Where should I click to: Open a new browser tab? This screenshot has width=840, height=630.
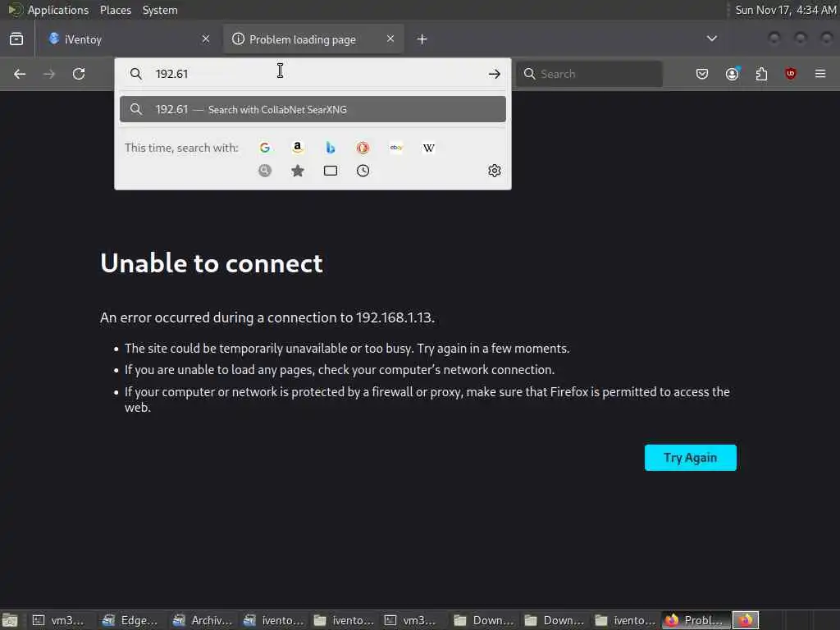[422, 39]
